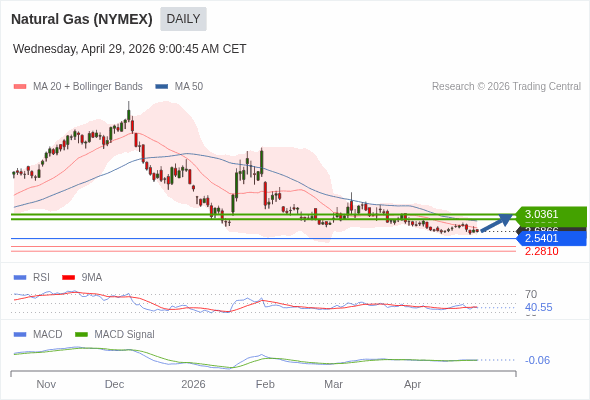Click the Mar label on the time axis

334,384
